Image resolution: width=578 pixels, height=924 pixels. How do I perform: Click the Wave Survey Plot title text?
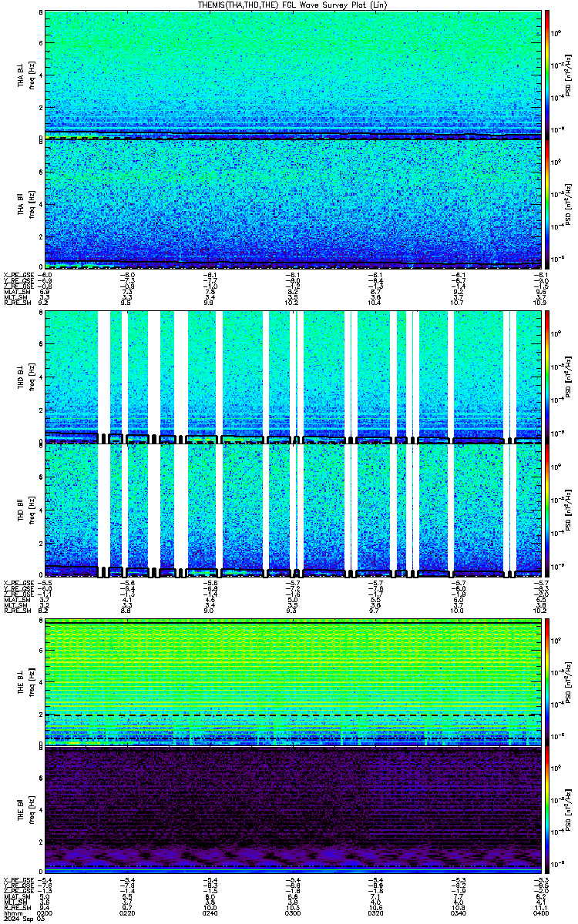pos(292,5)
